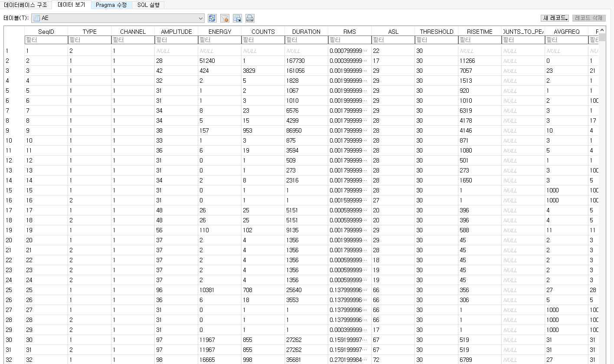
Task: Click the 레코드 삭제 button
Action: (588, 18)
